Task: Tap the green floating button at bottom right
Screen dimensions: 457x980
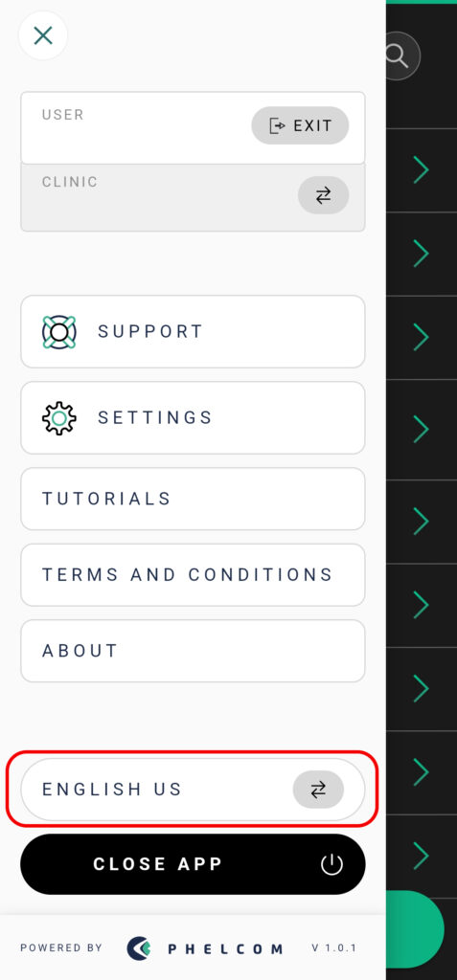Action: pyautogui.click(x=415, y=929)
